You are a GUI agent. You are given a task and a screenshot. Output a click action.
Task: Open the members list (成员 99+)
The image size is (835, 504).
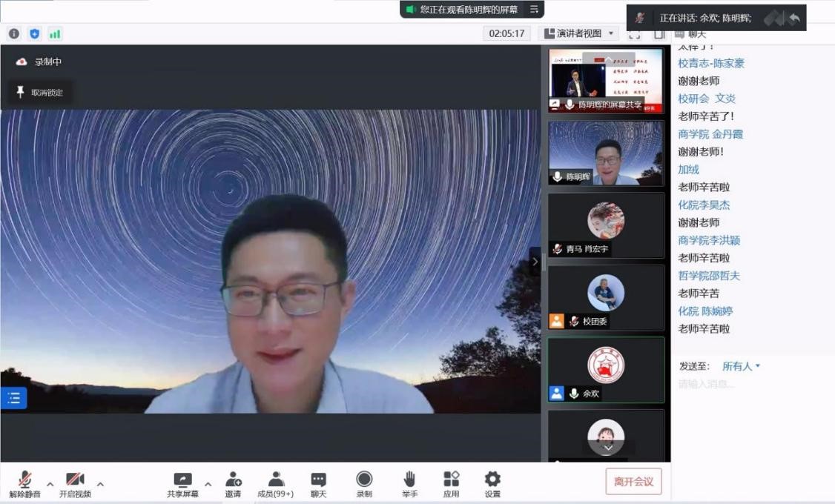275,484
